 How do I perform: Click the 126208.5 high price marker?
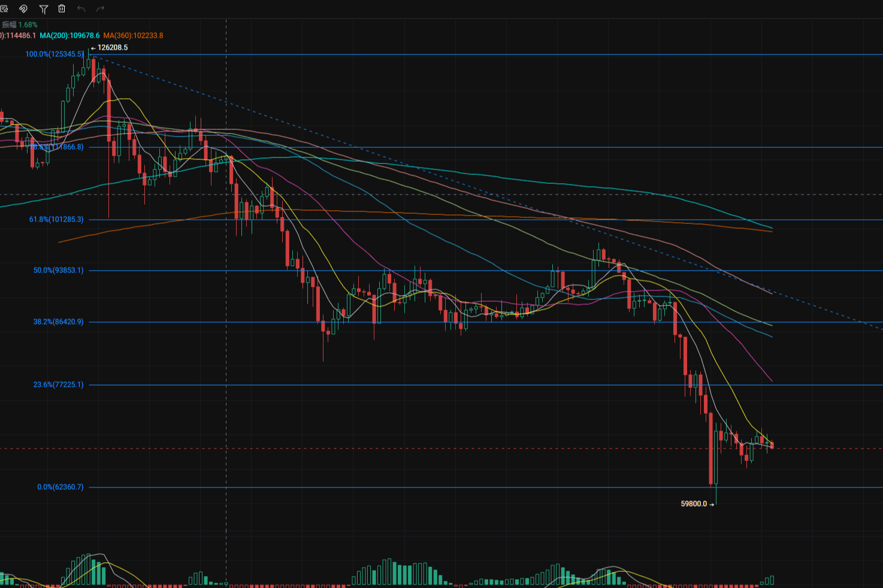pos(112,48)
